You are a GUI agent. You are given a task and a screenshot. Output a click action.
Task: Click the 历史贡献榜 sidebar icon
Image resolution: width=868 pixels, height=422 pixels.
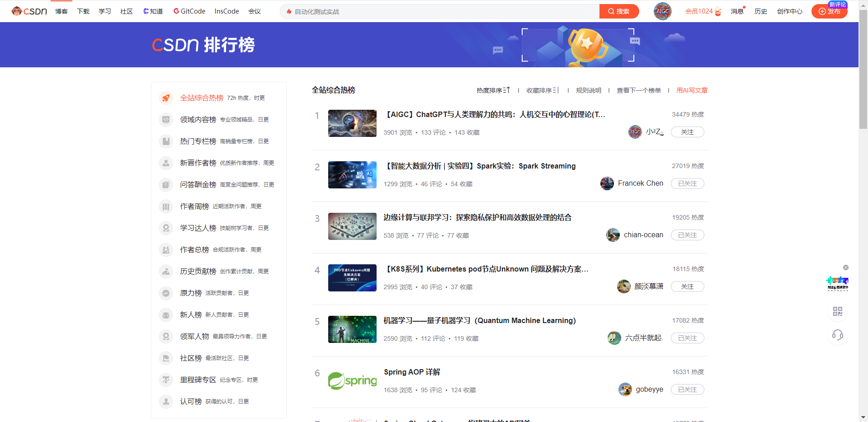pyautogui.click(x=166, y=272)
